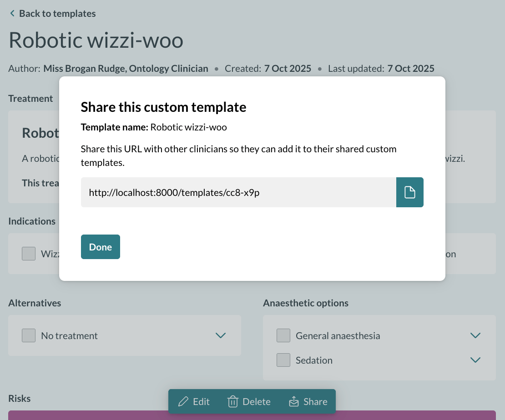505x420 pixels.
Task: Expand the No treatment dropdown
Action: click(221, 335)
